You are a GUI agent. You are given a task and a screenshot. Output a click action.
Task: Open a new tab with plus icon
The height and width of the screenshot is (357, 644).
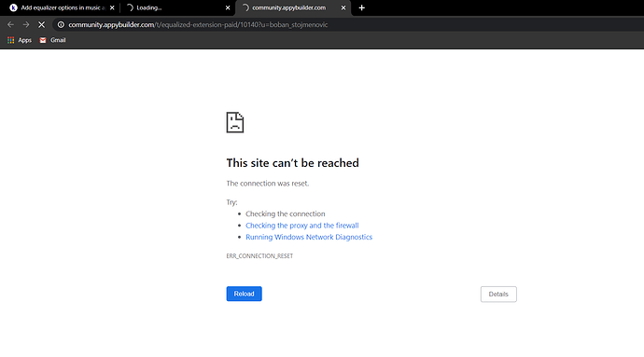(x=362, y=7)
